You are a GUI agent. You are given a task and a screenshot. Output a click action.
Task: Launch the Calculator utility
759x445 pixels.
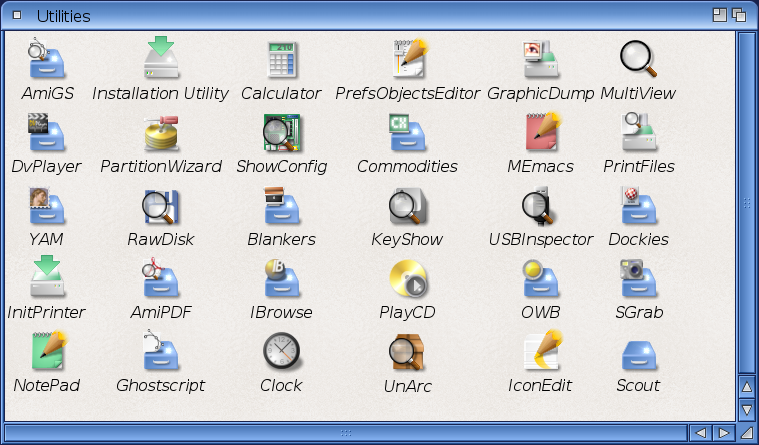click(281, 62)
